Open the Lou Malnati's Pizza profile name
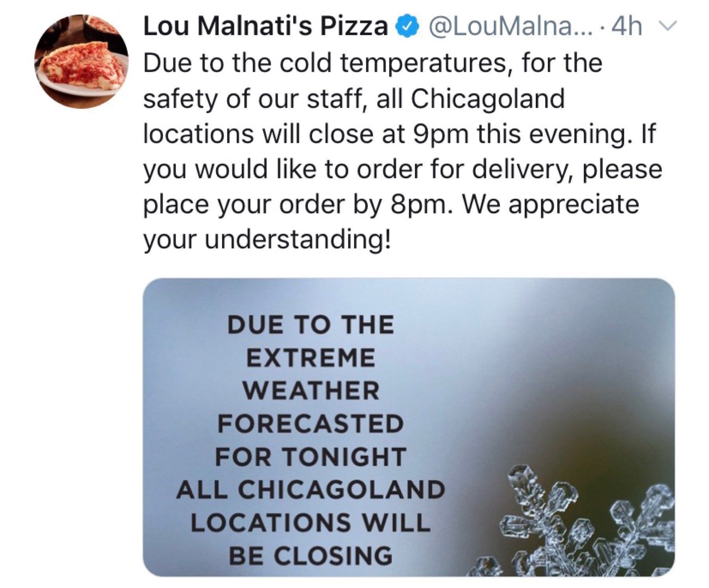 (266, 27)
